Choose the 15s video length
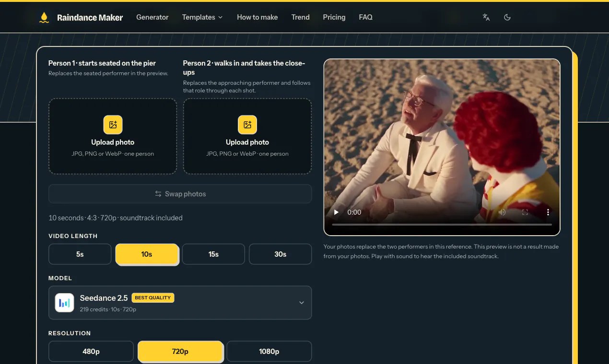The image size is (609, 364). point(213,254)
